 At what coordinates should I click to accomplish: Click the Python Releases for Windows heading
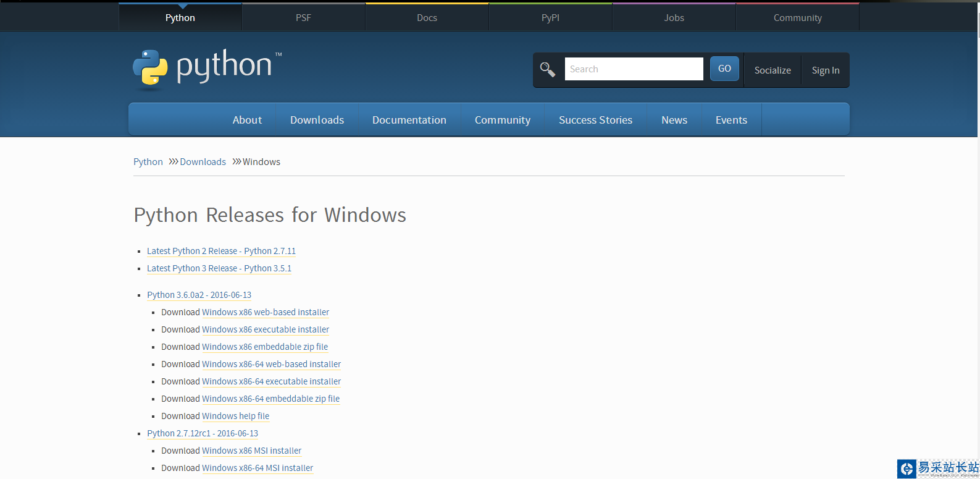[270, 215]
